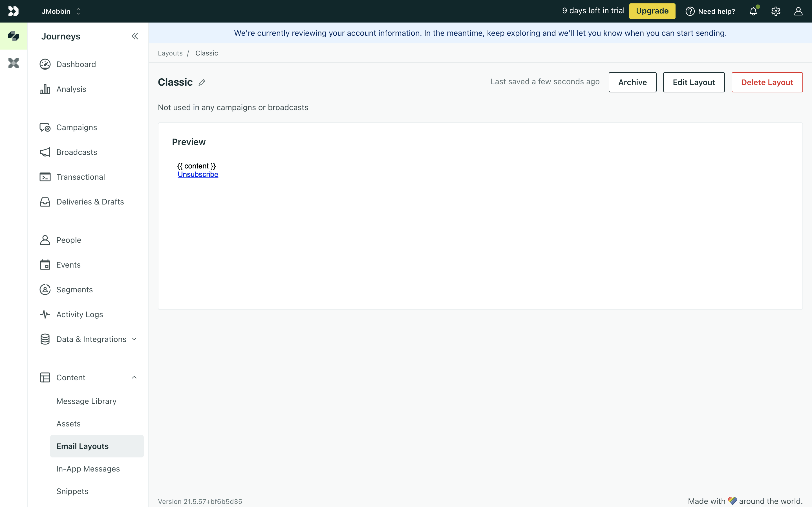This screenshot has width=812, height=507.
Task: Open the notifications bell
Action: (x=753, y=11)
